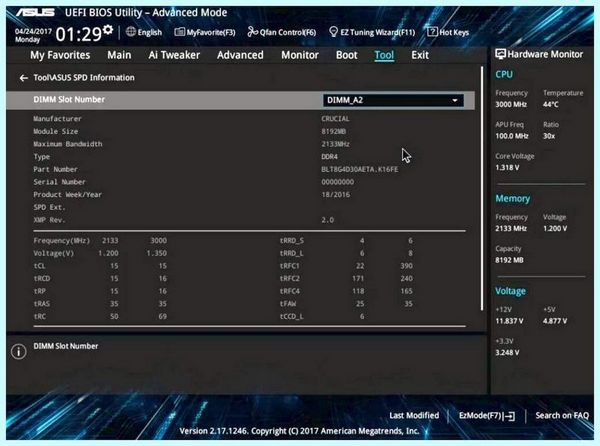600x446 pixels.
Task: Open the DIMM Slot Number dropdown
Action: point(393,100)
